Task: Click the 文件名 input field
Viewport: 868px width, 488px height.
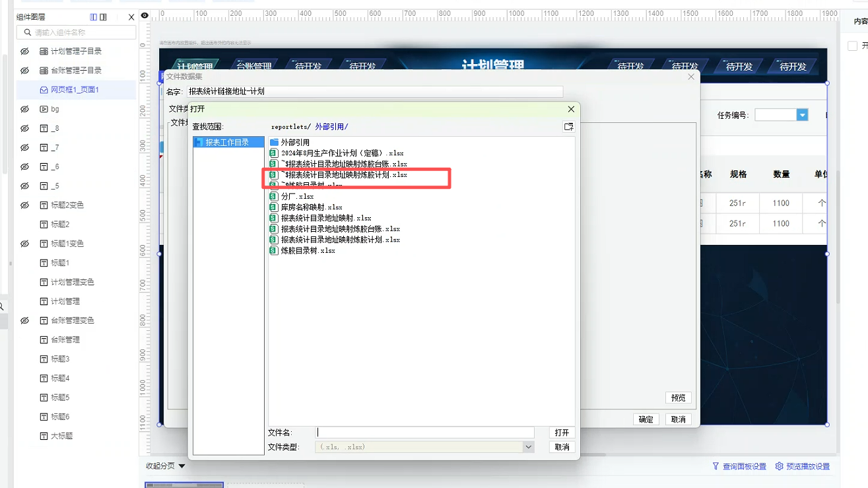Action: (425, 433)
